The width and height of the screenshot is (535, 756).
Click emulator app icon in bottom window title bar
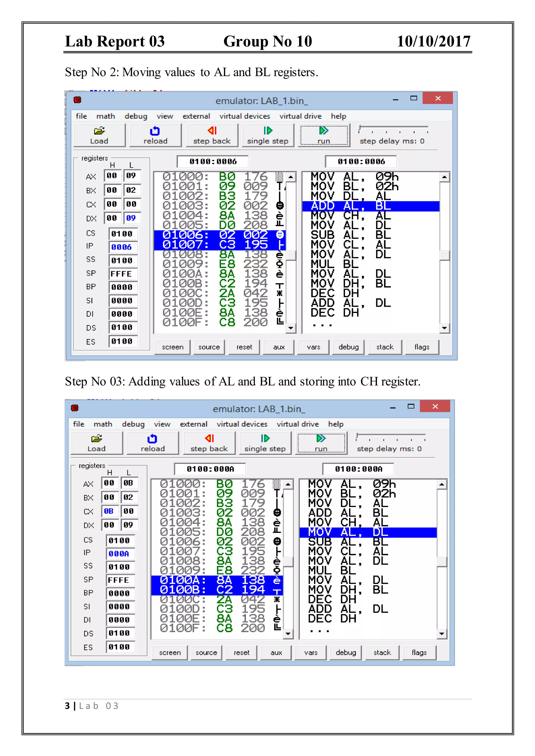(x=75, y=408)
